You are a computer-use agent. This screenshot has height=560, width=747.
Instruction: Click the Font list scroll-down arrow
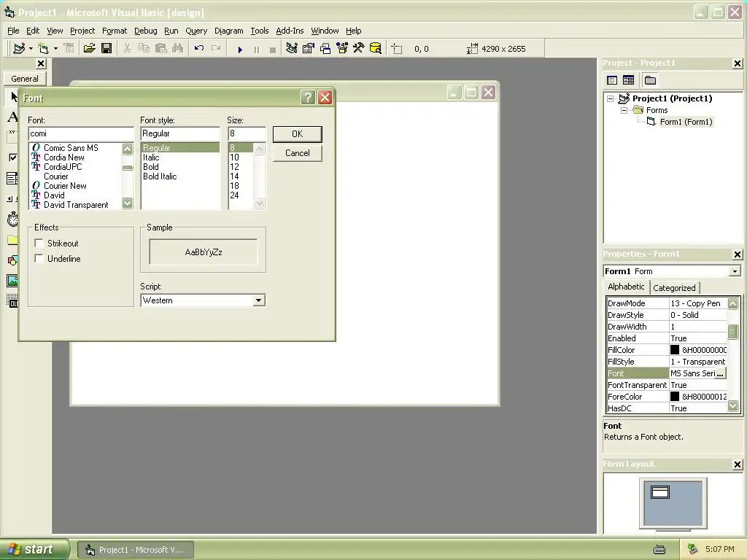127,203
